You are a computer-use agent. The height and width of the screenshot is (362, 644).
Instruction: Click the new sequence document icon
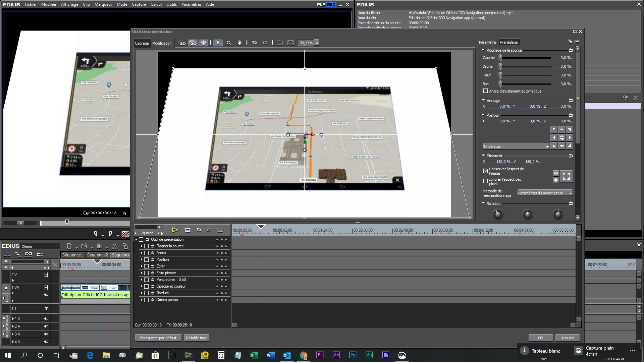[x=69, y=246]
